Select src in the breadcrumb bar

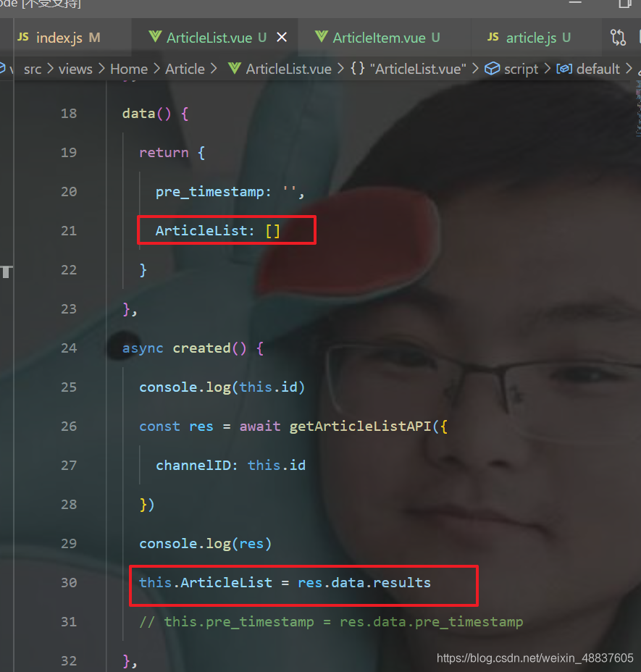click(32, 69)
